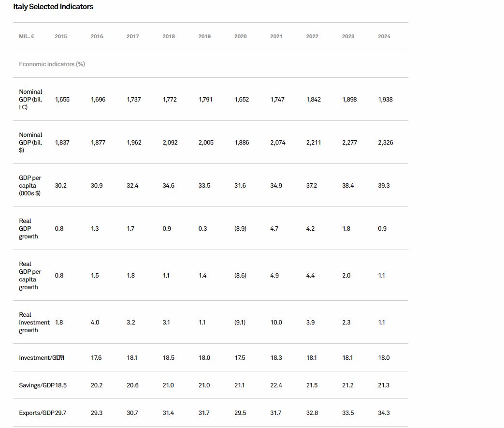Select the "Nominal GDP (bil. $)" row label

(x=30, y=142)
